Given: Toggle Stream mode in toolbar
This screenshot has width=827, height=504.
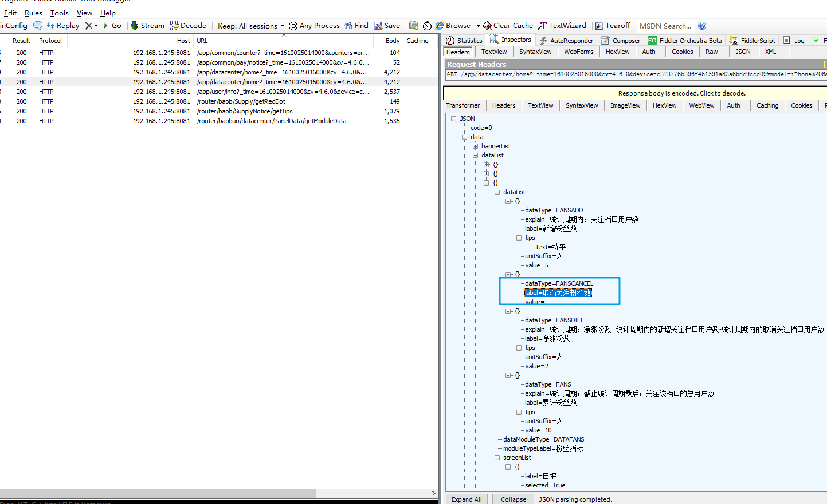Looking at the screenshot, I should (x=147, y=26).
